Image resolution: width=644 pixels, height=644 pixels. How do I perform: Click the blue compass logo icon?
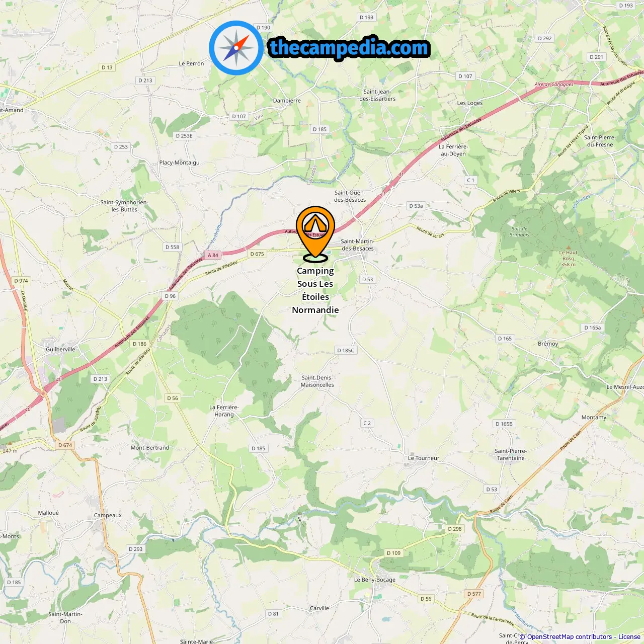236,48
